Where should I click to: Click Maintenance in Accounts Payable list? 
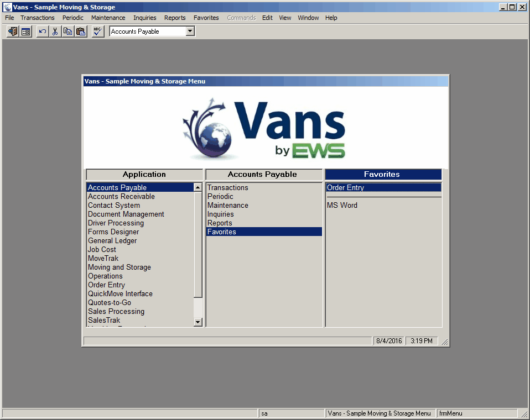[264, 205]
